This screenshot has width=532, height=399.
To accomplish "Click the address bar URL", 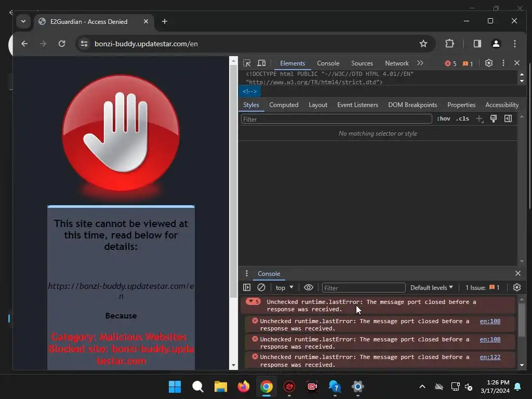I will (146, 44).
